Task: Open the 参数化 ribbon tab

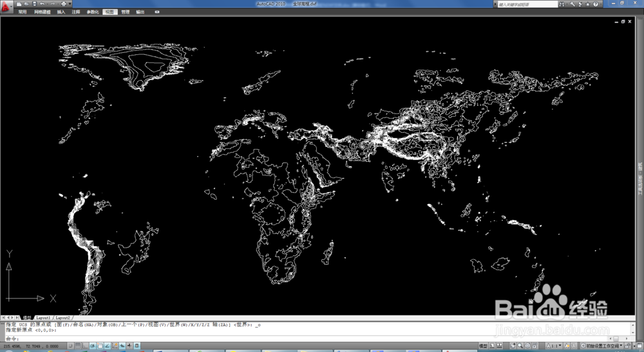Action: pos(93,12)
